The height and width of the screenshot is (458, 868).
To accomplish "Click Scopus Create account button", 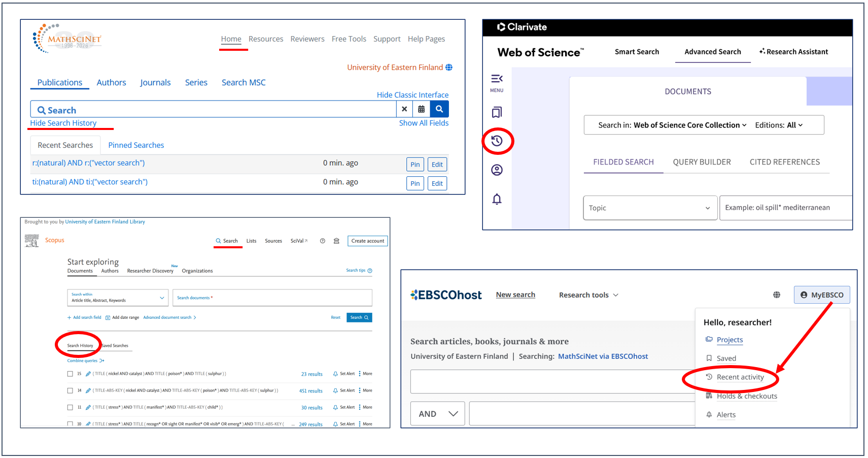I will point(368,241).
